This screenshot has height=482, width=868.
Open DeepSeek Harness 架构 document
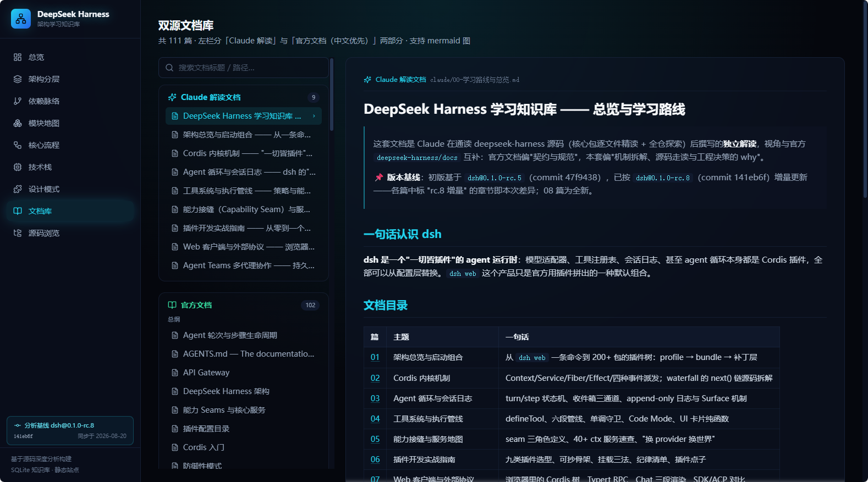pos(244,391)
